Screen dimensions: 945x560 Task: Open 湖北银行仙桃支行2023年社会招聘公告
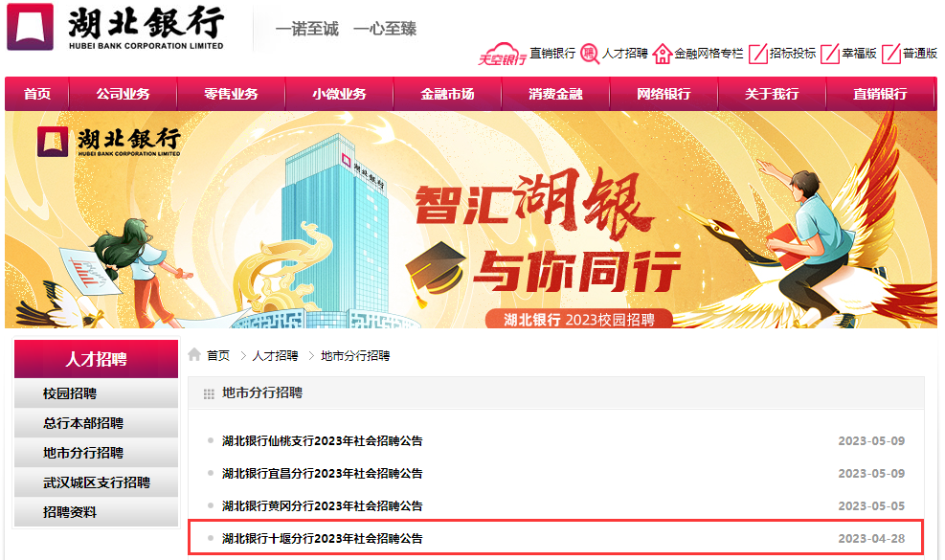coord(323,441)
